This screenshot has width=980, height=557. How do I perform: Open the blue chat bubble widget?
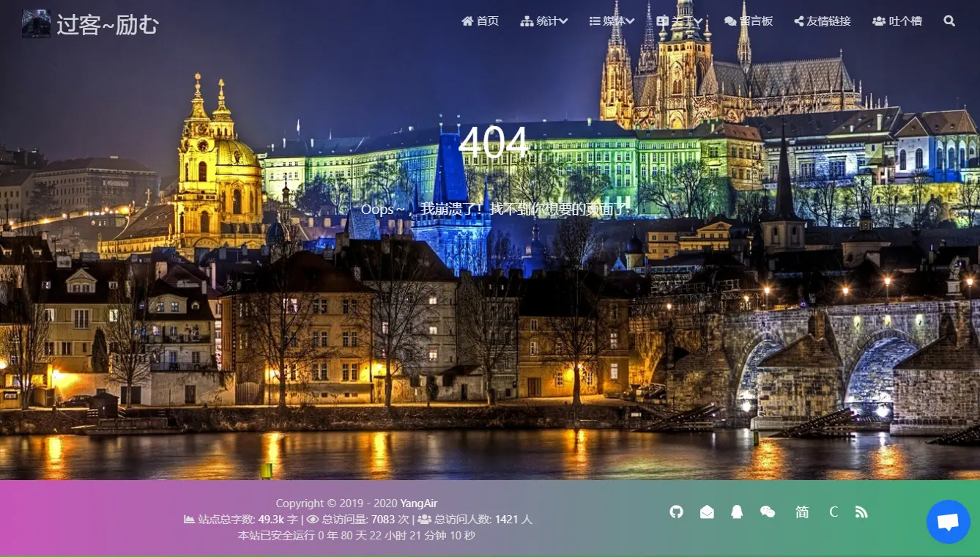click(x=948, y=522)
